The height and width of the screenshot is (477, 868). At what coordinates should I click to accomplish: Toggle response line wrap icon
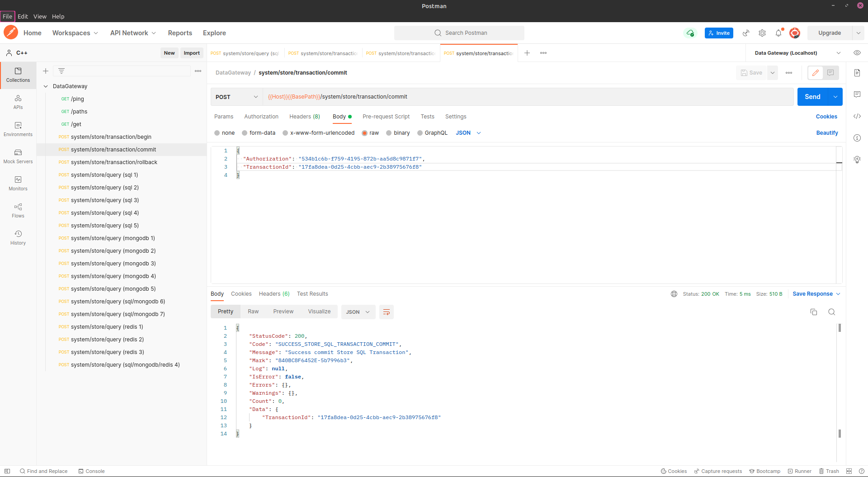pos(387,312)
